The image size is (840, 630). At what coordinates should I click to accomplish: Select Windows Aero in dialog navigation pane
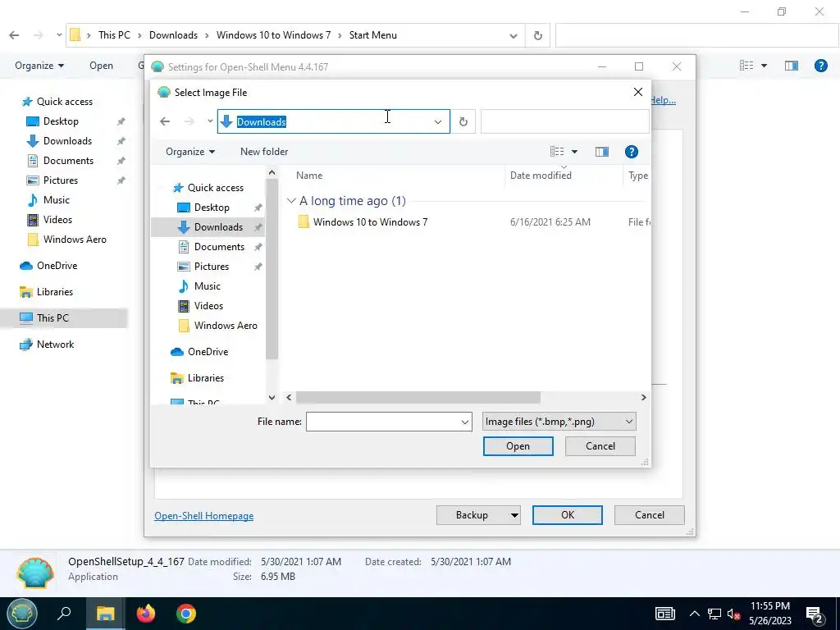pos(226,326)
